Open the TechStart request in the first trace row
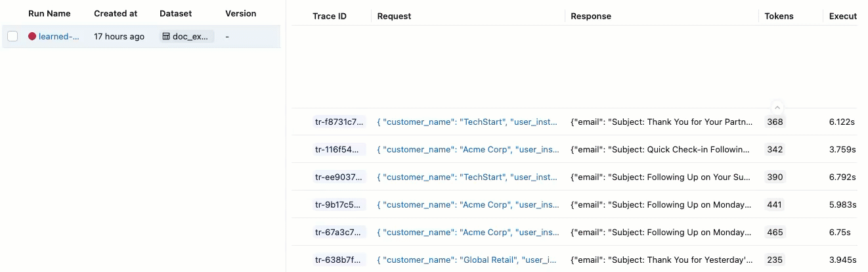 pos(467,122)
